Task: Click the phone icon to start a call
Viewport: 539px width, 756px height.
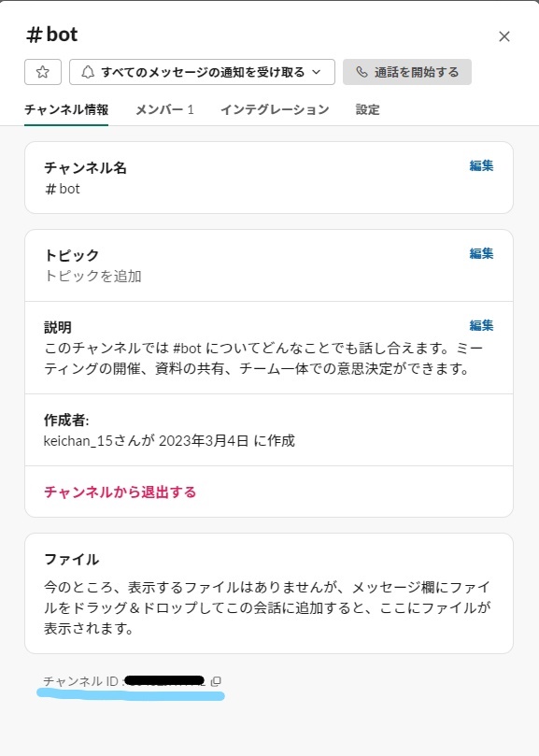Action: [363, 71]
